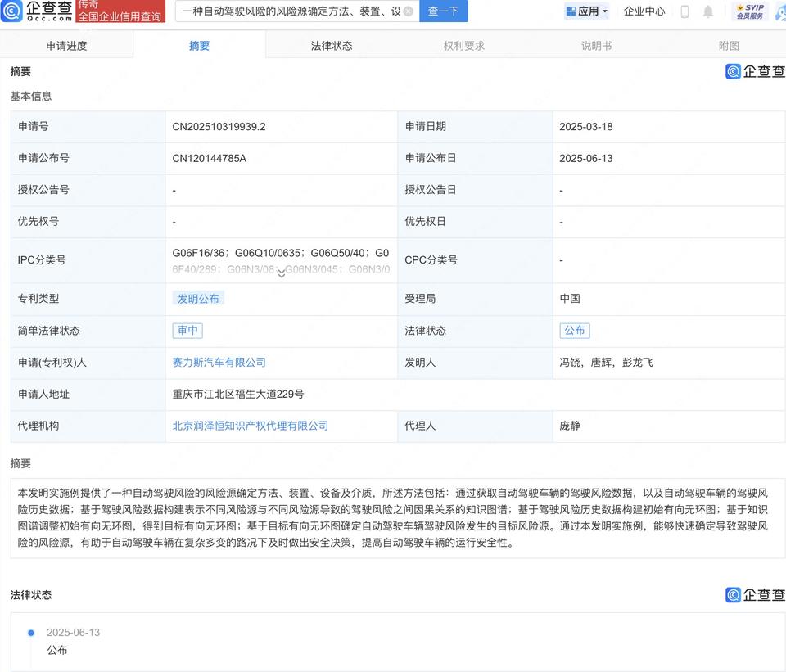
Task: Click the 2025-06-13 timeline dot marker
Action: (31, 633)
